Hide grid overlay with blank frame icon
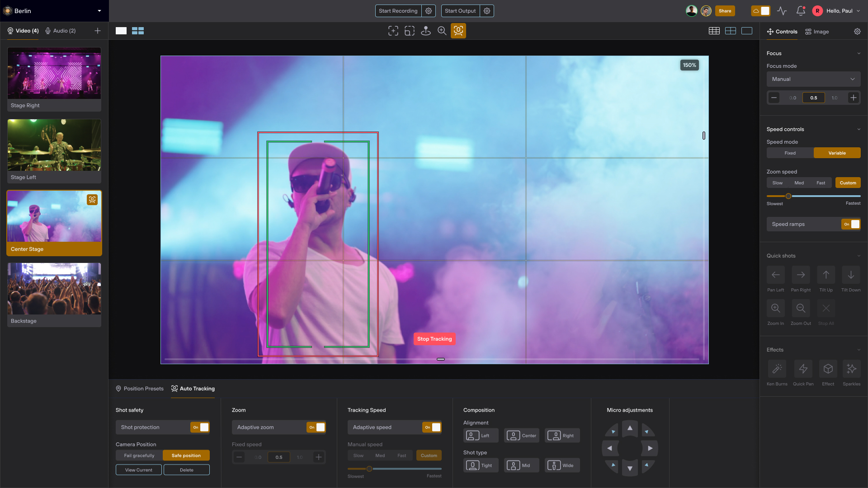Screen dimensions: 868x488 tap(746, 31)
